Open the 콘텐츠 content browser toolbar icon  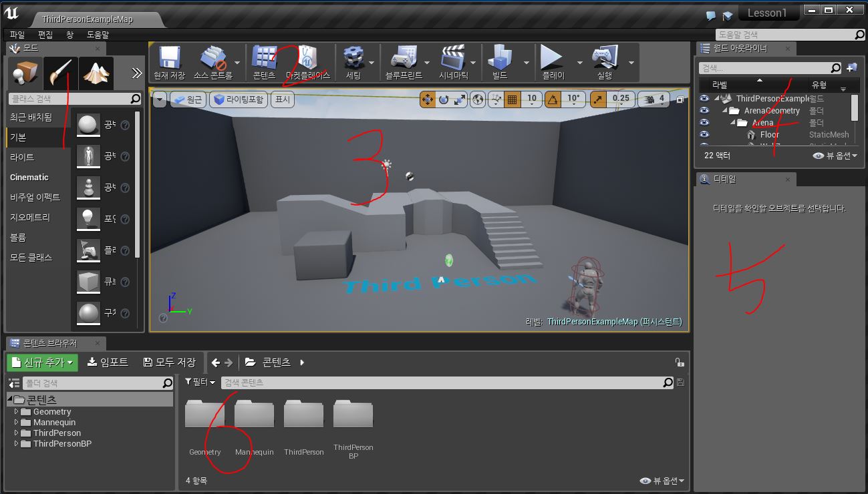[x=264, y=62]
